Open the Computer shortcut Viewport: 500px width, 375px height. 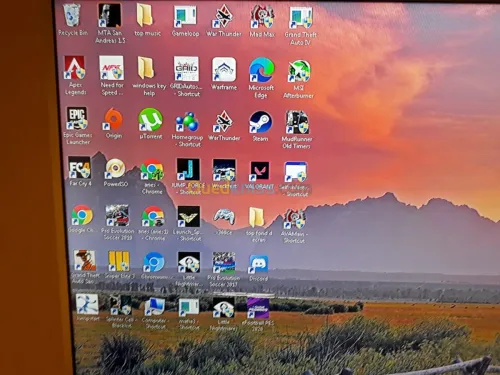154,306
